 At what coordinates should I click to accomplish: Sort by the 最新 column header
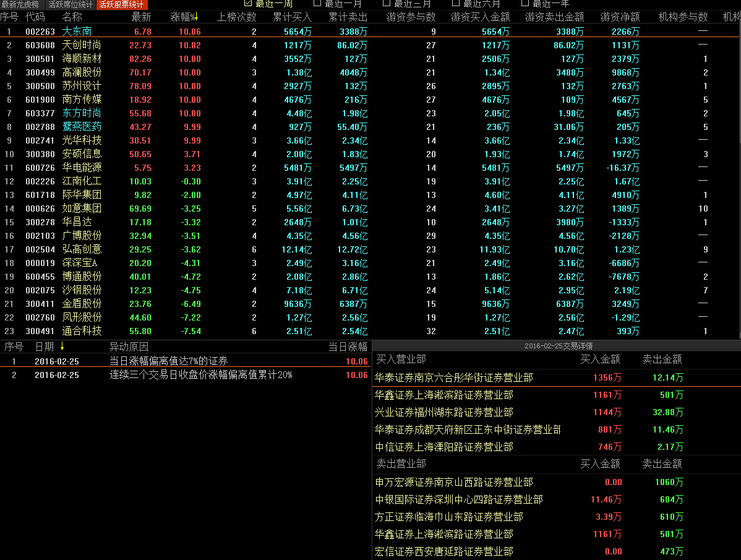pos(141,17)
